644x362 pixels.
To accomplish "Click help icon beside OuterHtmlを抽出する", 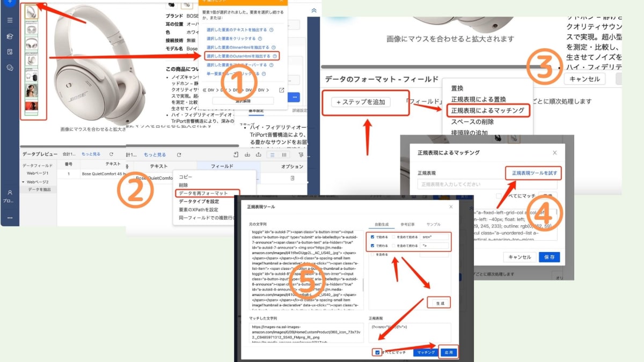I will coord(275,56).
